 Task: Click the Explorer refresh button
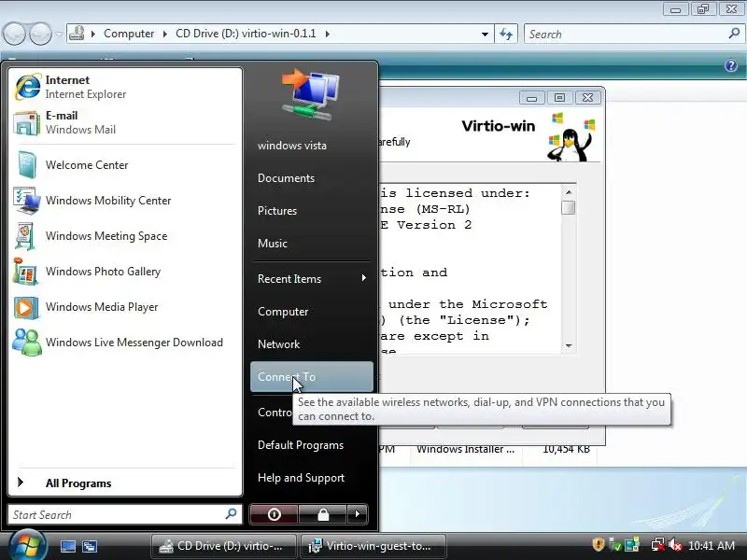506,34
